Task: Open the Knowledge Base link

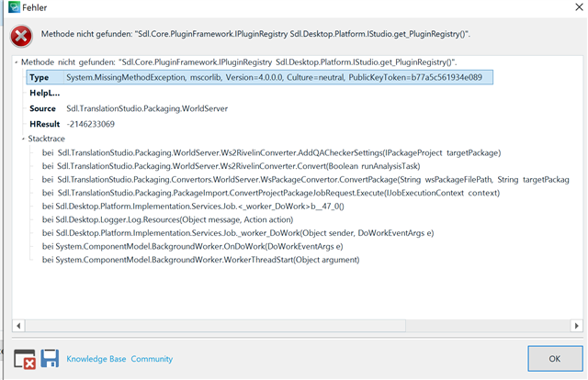Action: click(96, 359)
